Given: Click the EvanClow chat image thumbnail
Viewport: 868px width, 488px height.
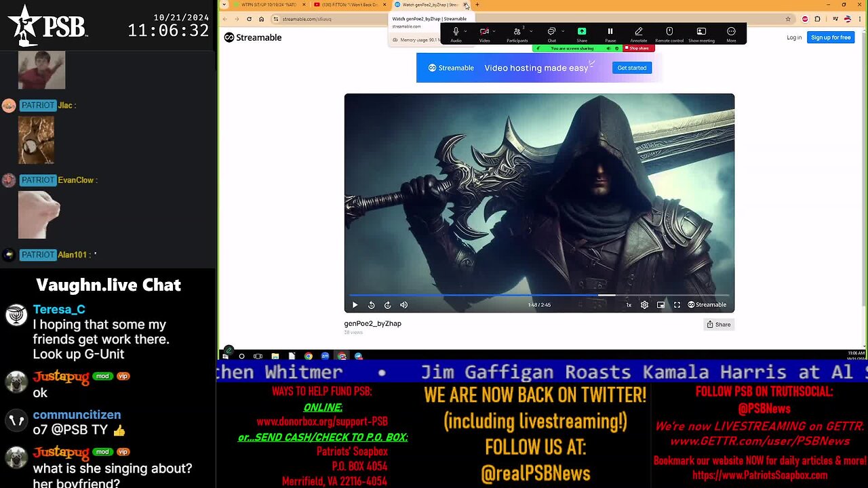Looking at the screenshot, I should pyautogui.click(x=39, y=215).
